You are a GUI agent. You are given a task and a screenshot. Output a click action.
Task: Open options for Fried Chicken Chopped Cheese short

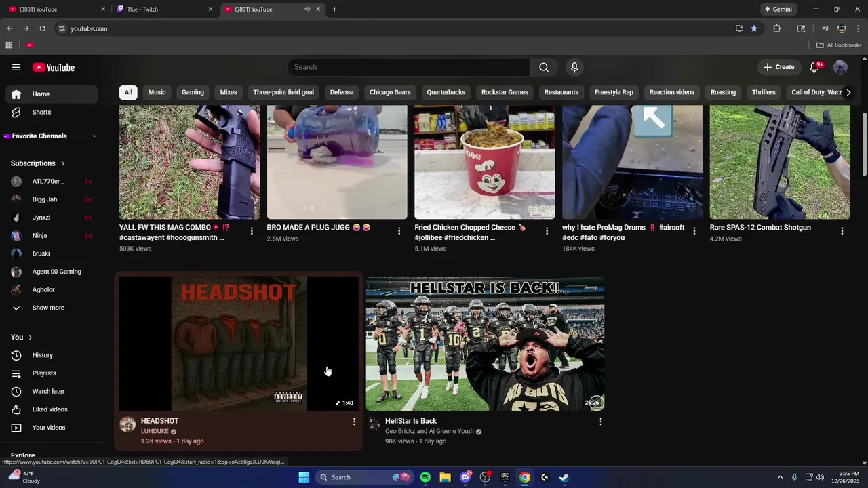(x=547, y=231)
